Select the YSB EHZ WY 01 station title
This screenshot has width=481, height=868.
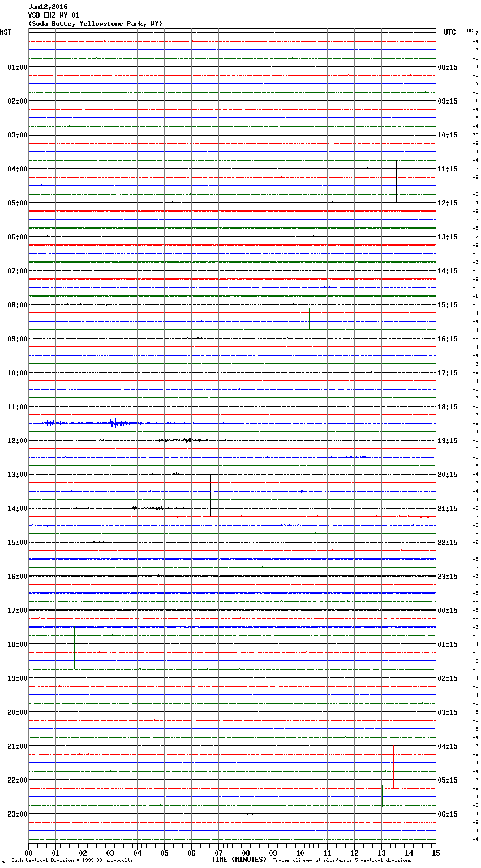(54, 15)
